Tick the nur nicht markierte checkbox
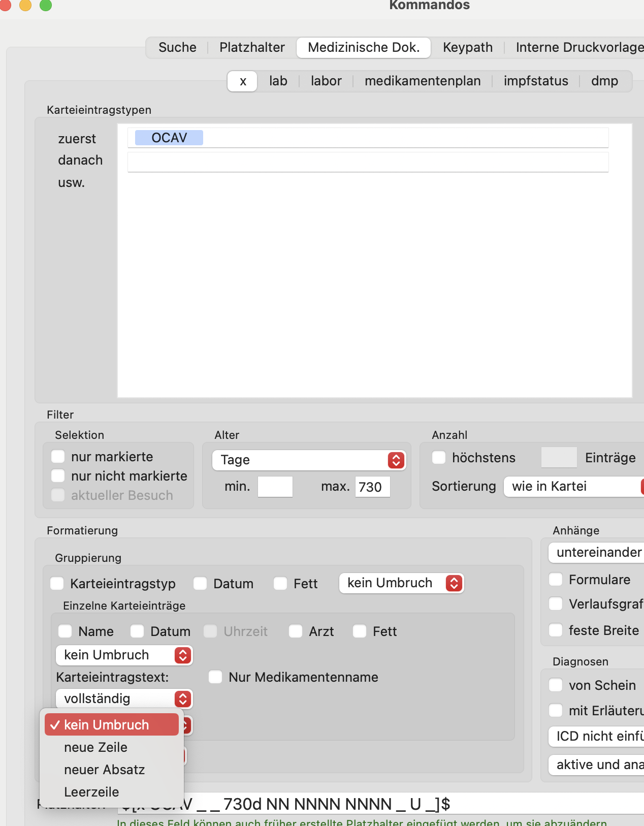This screenshot has width=644, height=826. point(58,476)
